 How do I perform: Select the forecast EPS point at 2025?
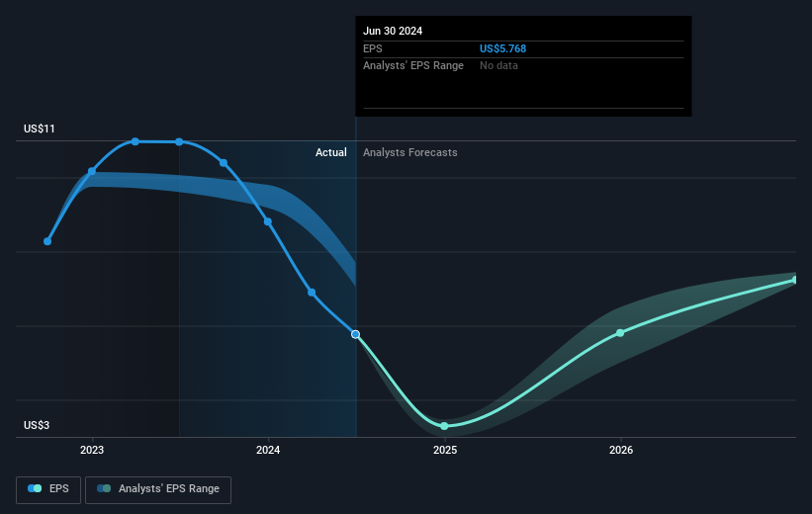tap(444, 426)
